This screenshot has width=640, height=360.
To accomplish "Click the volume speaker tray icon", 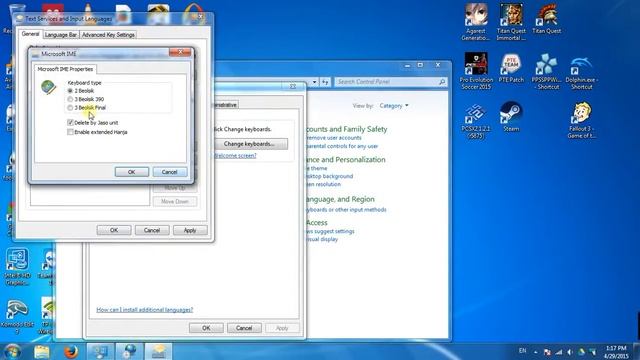I will point(570,352).
